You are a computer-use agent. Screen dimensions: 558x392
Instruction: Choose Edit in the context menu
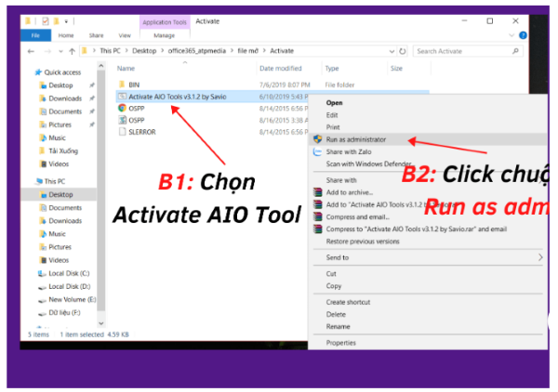pyautogui.click(x=332, y=115)
